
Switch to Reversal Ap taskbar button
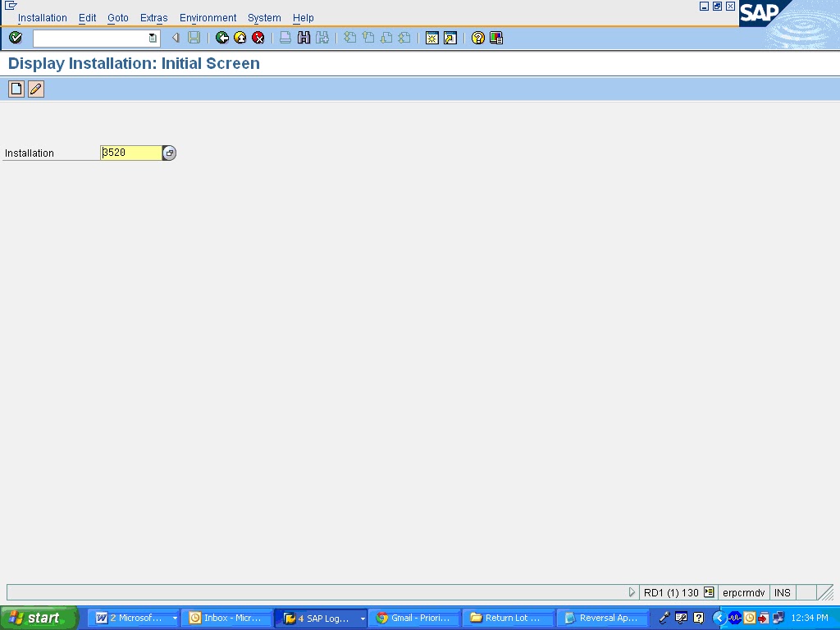click(x=602, y=619)
